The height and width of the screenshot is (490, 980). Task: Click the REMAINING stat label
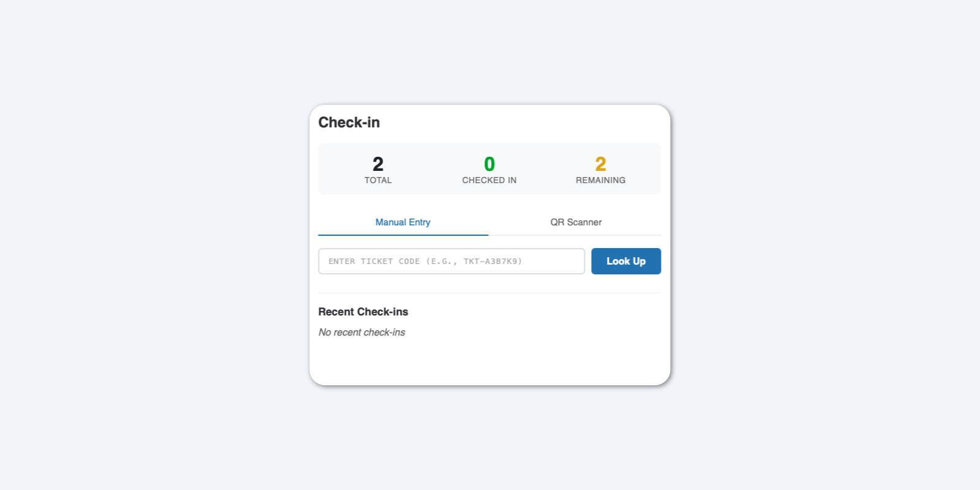[600, 180]
